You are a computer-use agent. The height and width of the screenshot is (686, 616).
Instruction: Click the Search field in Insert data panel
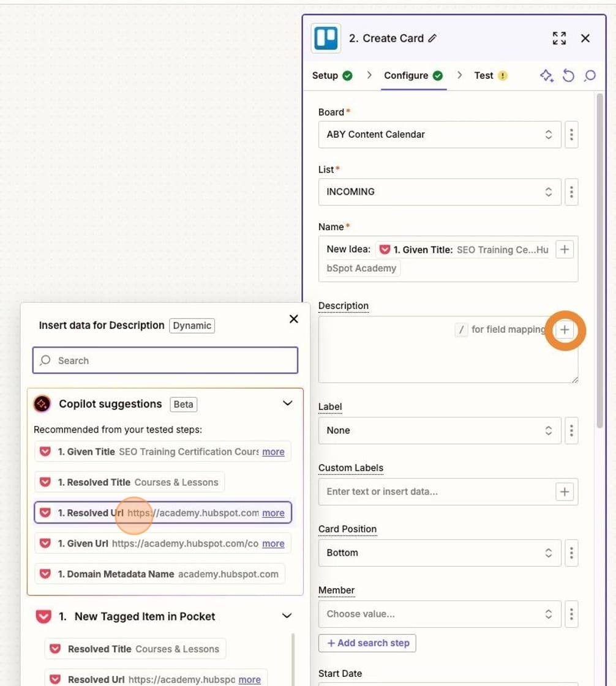point(164,360)
